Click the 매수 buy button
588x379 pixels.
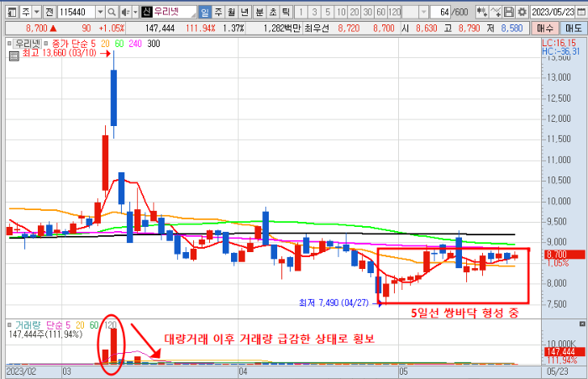coord(545,28)
